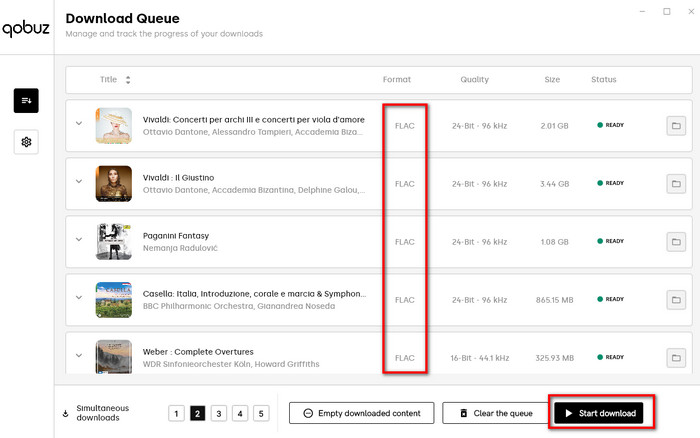Set simultaneous downloads to 3

[219, 413]
